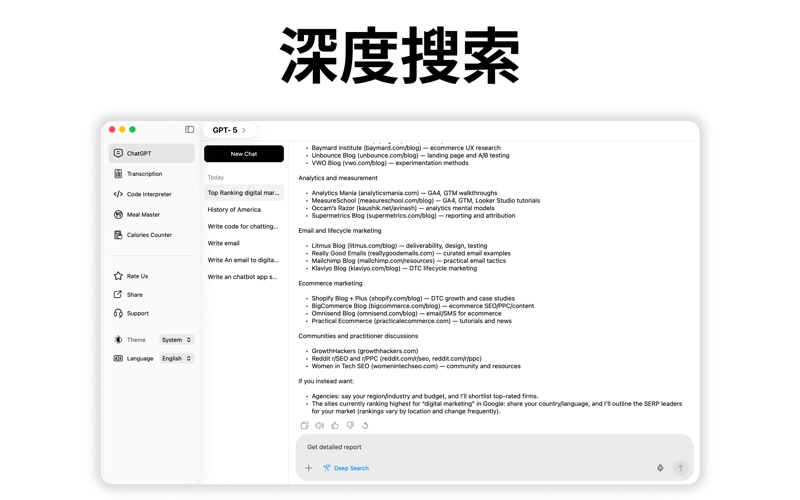The width and height of the screenshot is (800, 500).
Task: Click the Today label in chat list
Action: coord(215,178)
